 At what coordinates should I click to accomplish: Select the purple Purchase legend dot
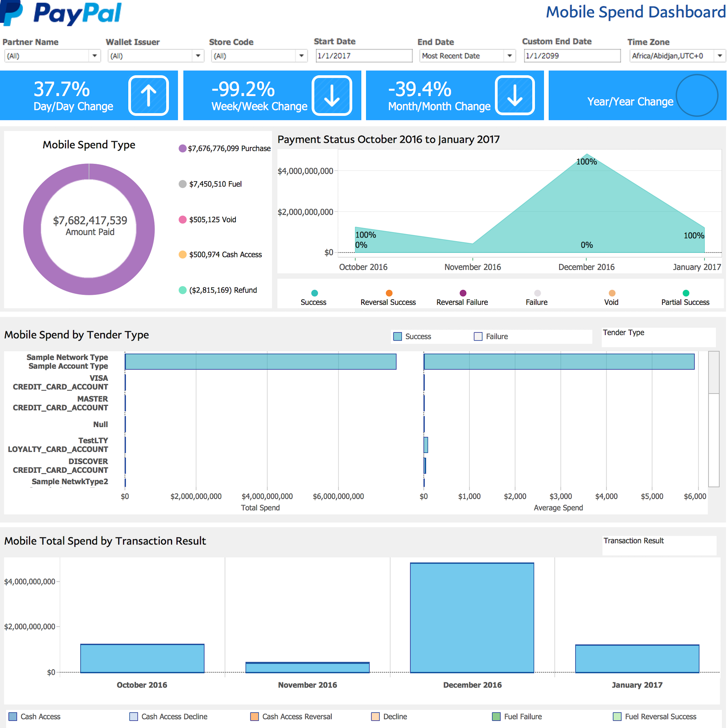[x=182, y=149]
